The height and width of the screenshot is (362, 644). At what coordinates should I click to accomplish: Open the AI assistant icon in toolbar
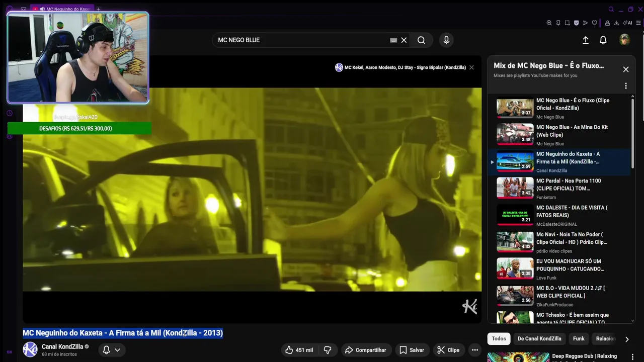[x=627, y=23]
